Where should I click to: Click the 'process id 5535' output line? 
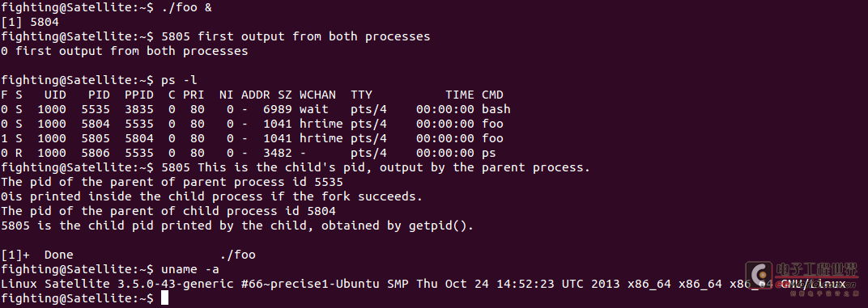click(x=172, y=182)
